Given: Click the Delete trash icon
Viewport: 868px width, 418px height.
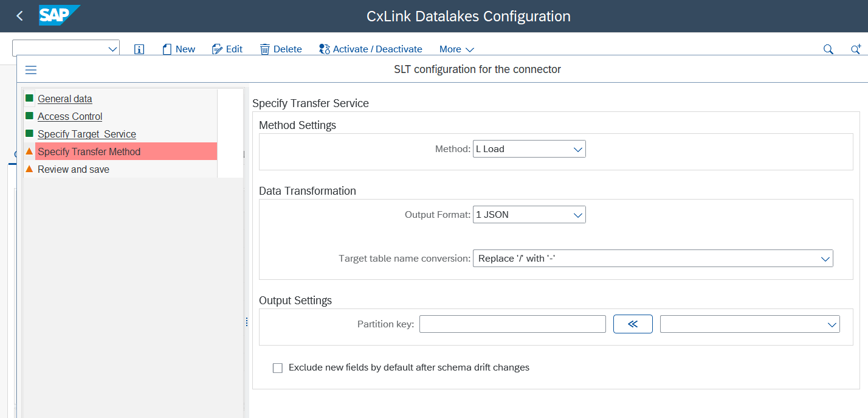Looking at the screenshot, I should [x=265, y=49].
